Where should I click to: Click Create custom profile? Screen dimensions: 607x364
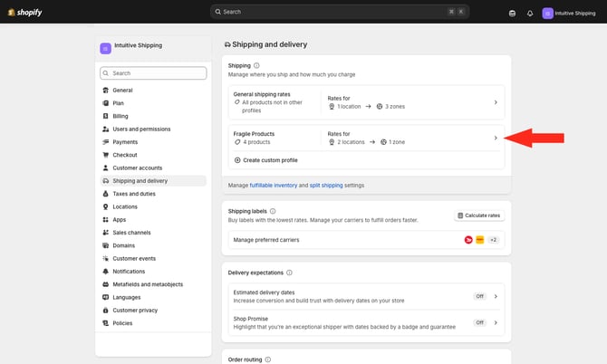coord(266,160)
